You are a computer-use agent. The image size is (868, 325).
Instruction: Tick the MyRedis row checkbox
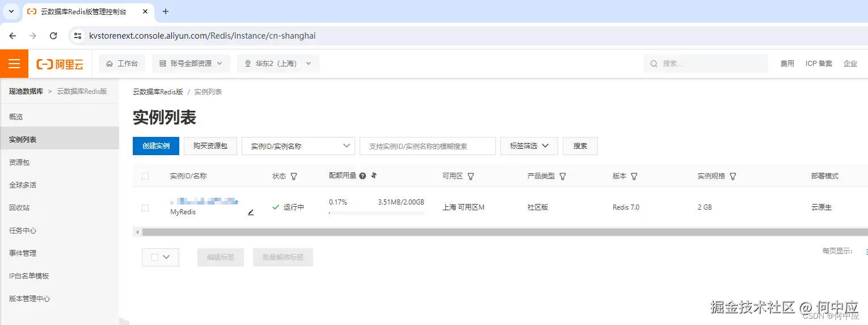(x=145, y=208)
